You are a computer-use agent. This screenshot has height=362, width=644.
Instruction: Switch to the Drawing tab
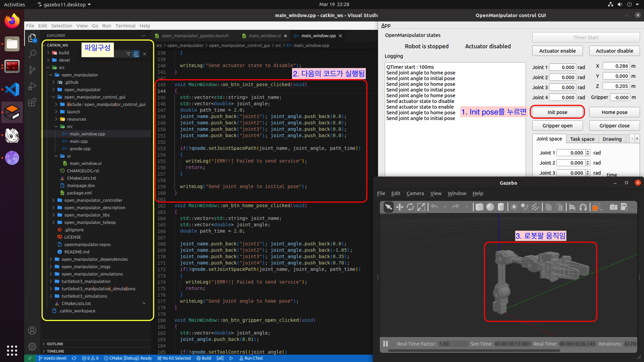click(x=612, y=139)
